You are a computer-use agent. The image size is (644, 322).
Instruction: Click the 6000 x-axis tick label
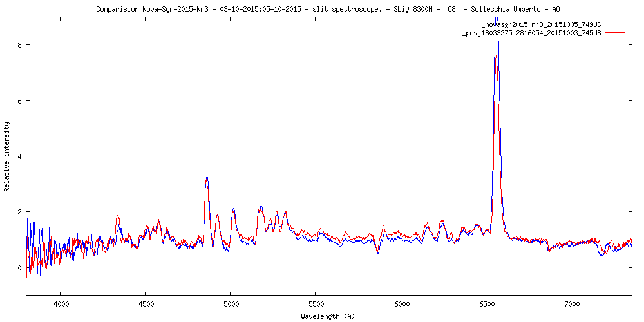click(401, 303)
